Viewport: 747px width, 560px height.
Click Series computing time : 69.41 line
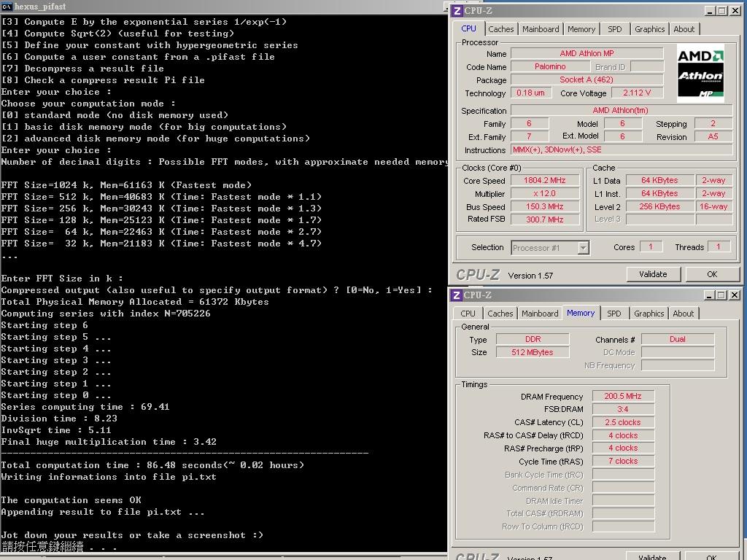point(85,407)
